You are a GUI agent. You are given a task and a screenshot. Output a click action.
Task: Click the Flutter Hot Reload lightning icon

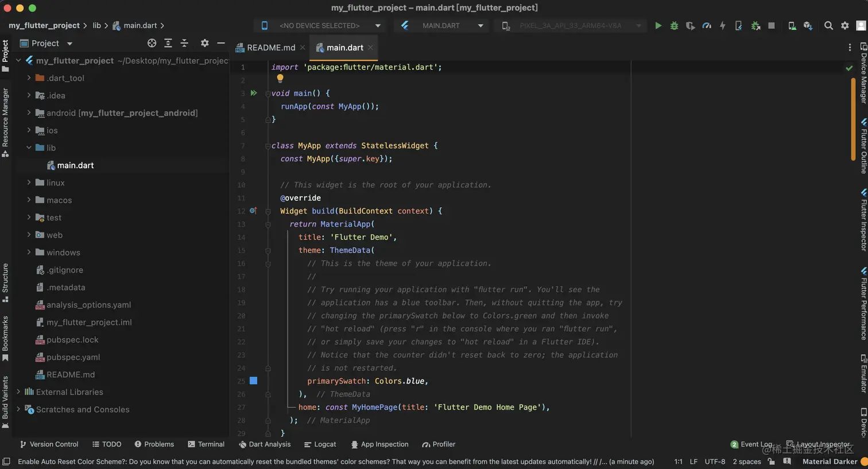[722, 25]
